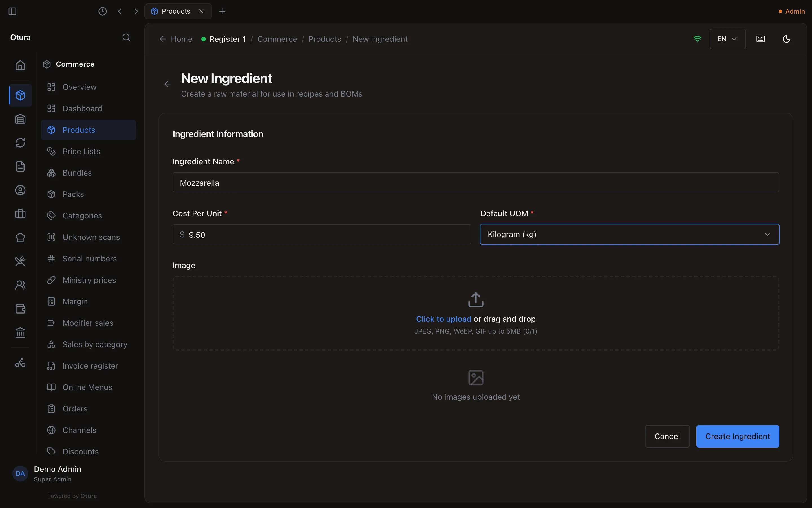812x508 pixels.
Task: Open the EN language dropdown
Action: (x=727, y=39)
